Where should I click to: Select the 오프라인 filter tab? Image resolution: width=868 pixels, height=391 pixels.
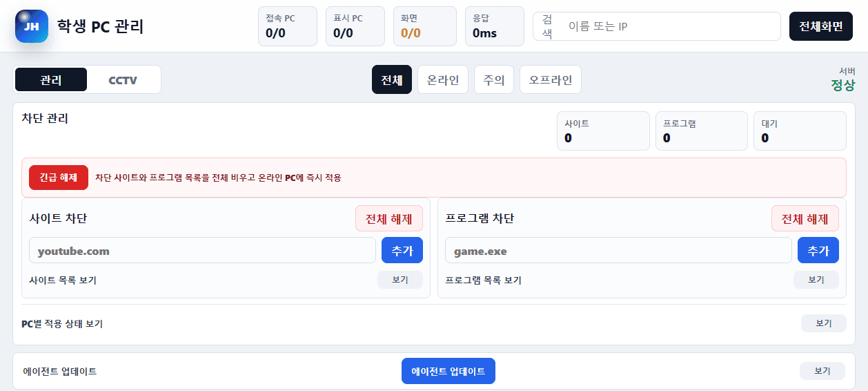(x=551, y=79)
